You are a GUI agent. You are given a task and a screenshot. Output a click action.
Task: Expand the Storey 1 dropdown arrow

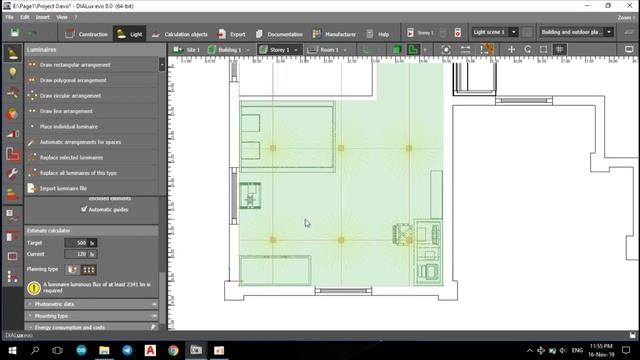pos(296,50)
